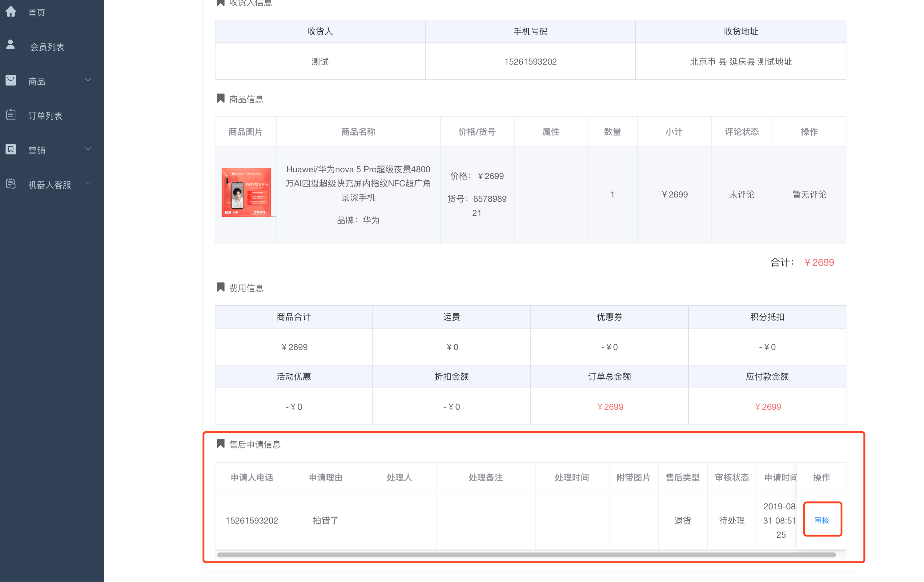The width and height of the screenshot is (924, 582).
Task: Open 订单列表 in the sidebar
Action: [x=45, y=116]
